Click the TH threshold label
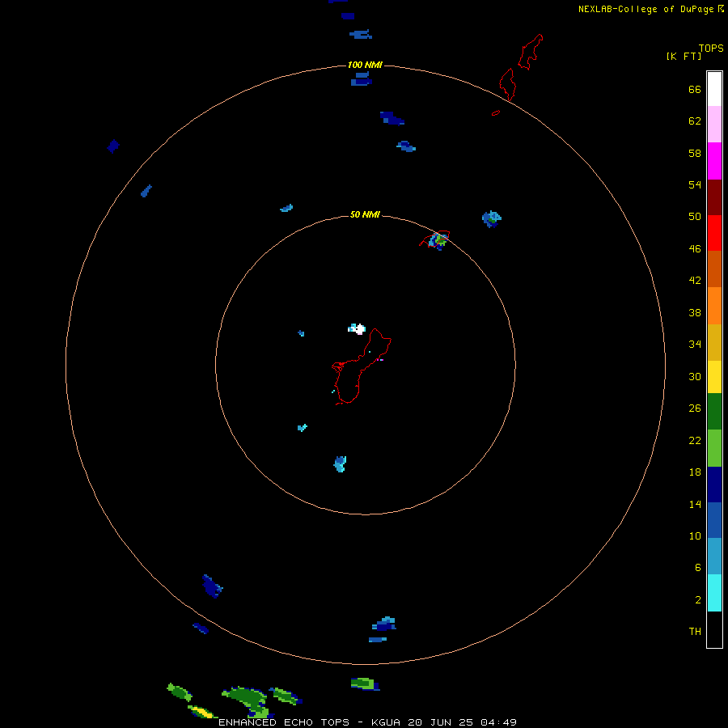Viewport: 728px width, 728px height. click(x=695, y=632)
